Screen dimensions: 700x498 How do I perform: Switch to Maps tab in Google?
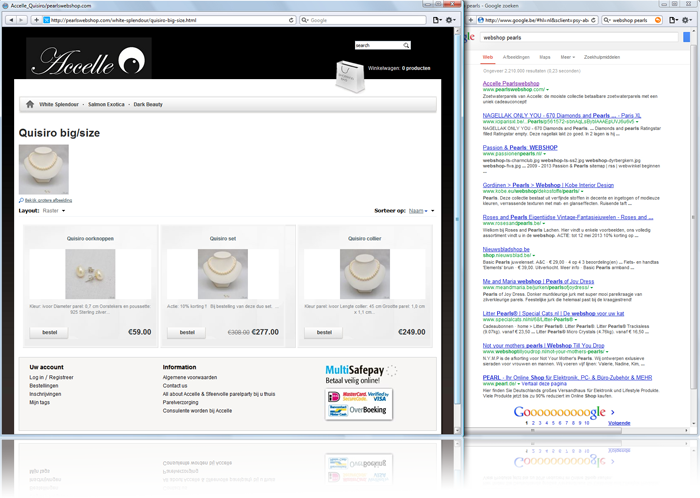click(545, 57)
